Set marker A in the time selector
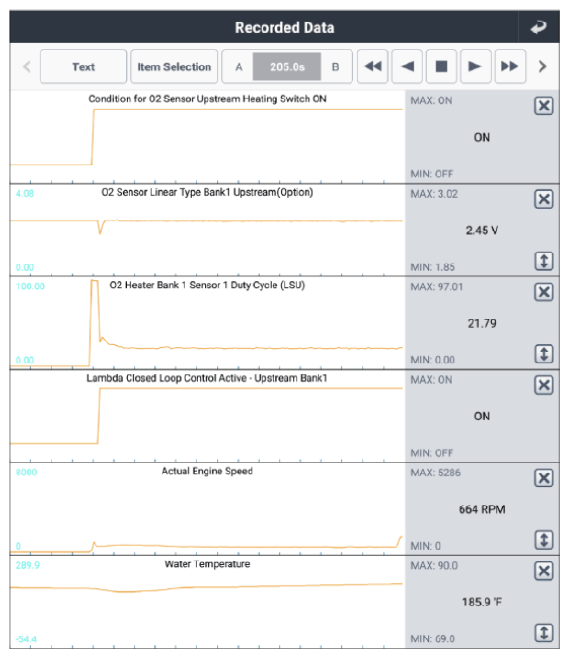 pos(238,67)
